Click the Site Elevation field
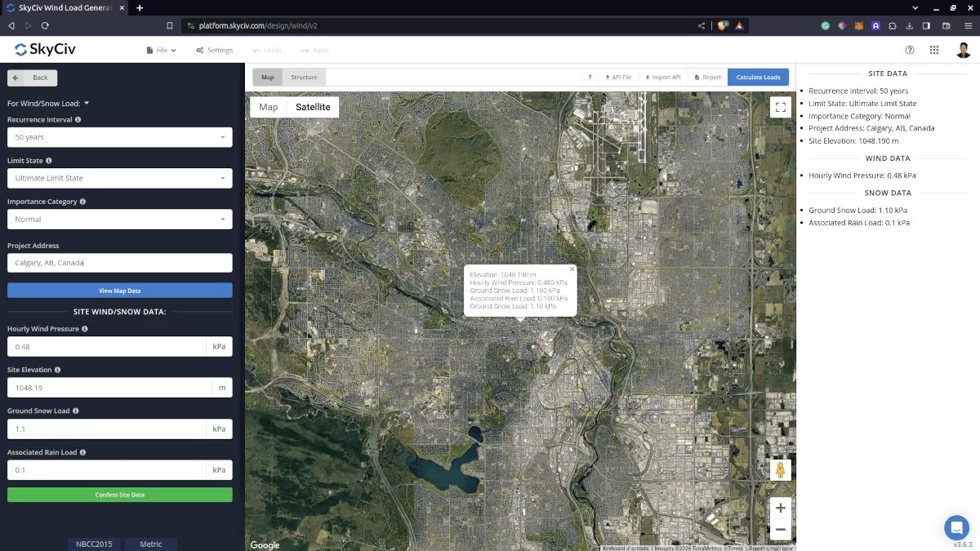 (109, 388)
